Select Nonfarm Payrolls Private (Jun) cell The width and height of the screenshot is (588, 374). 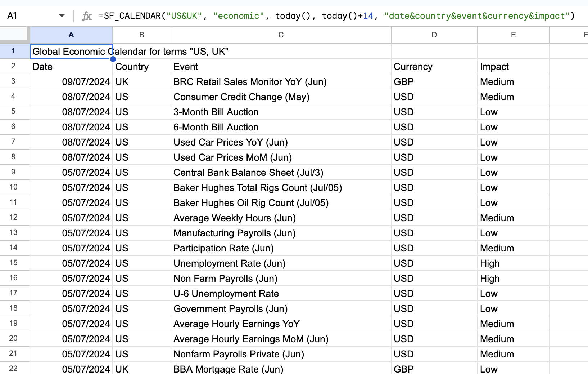tap(281, 354)
